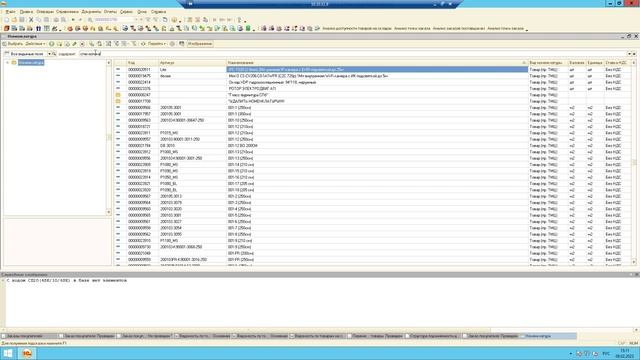The image size is (640, 360).
Task: Open the Отчеты menu
Action: click(110, 12)
